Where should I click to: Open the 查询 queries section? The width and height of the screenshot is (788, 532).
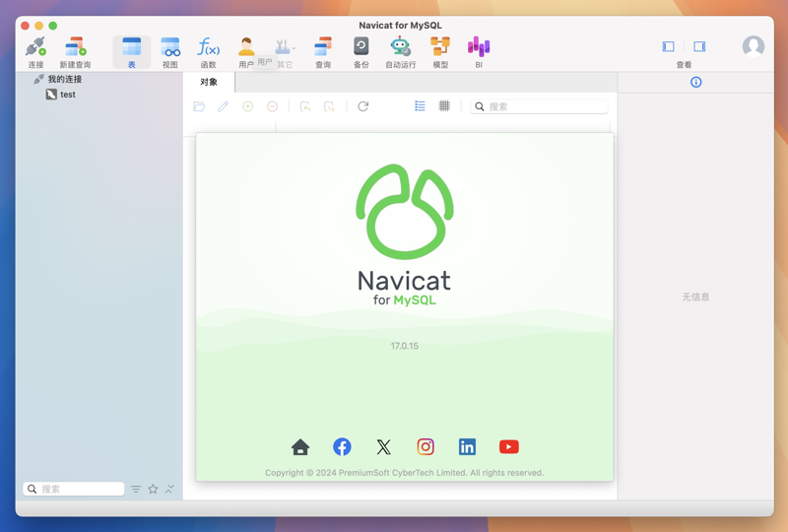[x=323, y=52]
